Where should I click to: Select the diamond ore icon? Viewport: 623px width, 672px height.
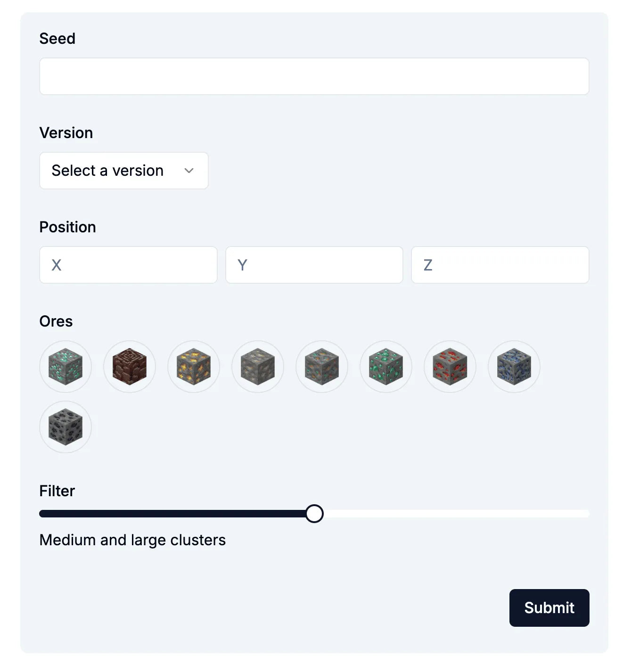click(x=65, y=367)
